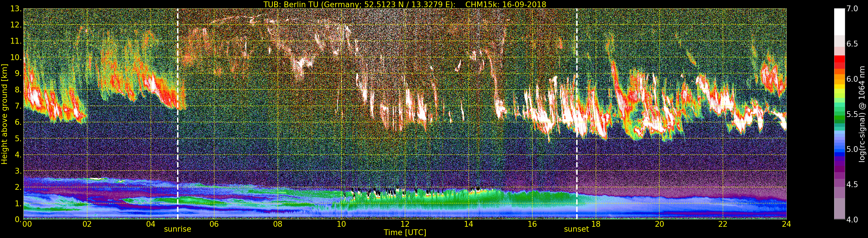Click the "sunset" label below the time axis
This screenshot has width=868, height=238.
(576, 229)
